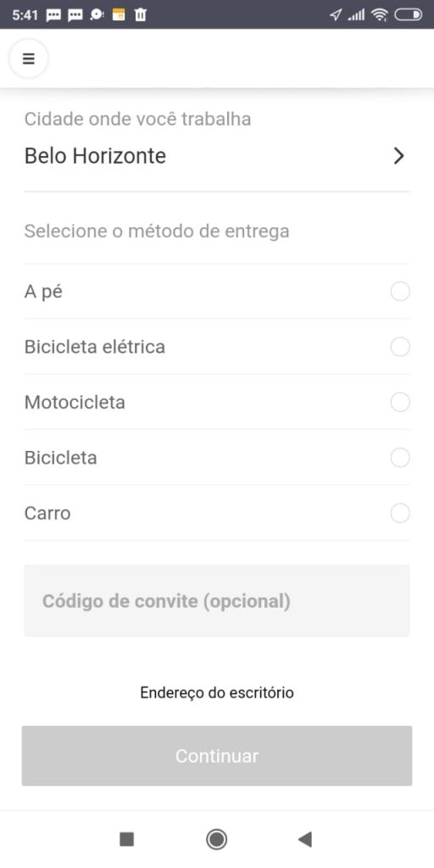
Task: Open the hamburger menu
Action: click(28, 58)
